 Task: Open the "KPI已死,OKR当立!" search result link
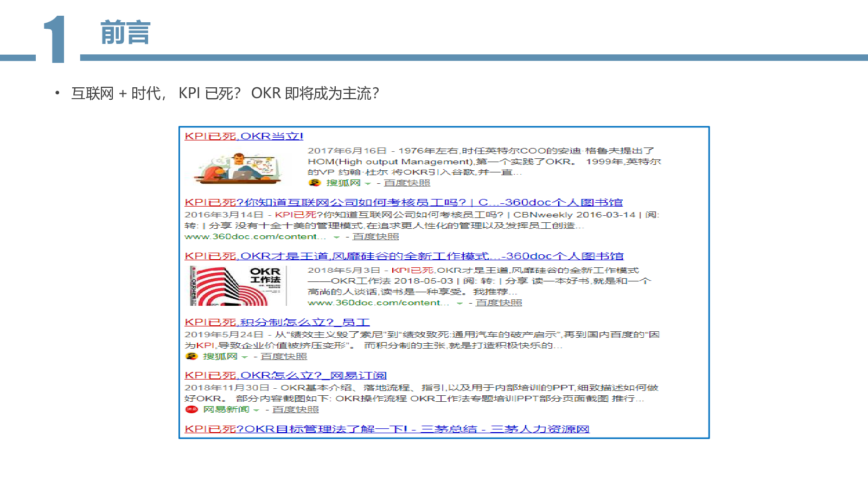coord(244,136)
